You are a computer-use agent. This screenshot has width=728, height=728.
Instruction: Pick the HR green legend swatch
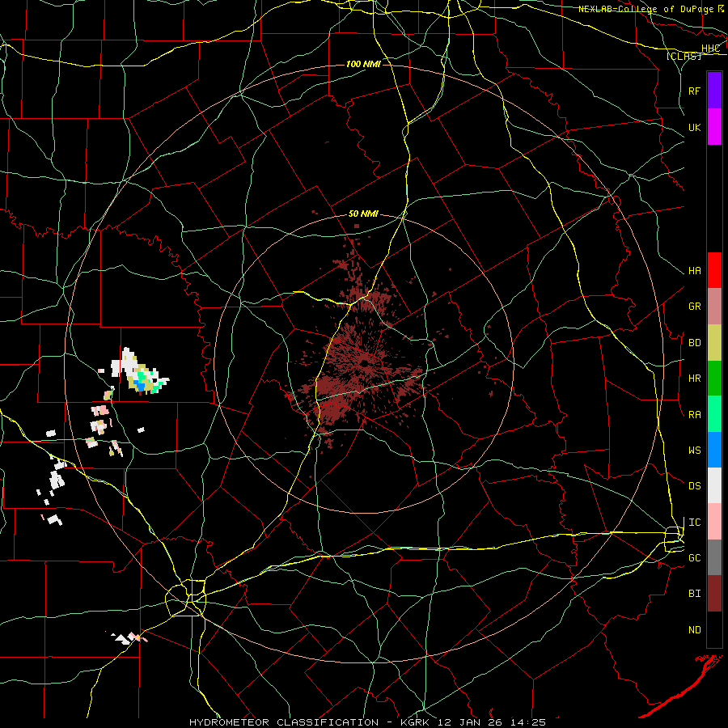click(x=714, y=379)
